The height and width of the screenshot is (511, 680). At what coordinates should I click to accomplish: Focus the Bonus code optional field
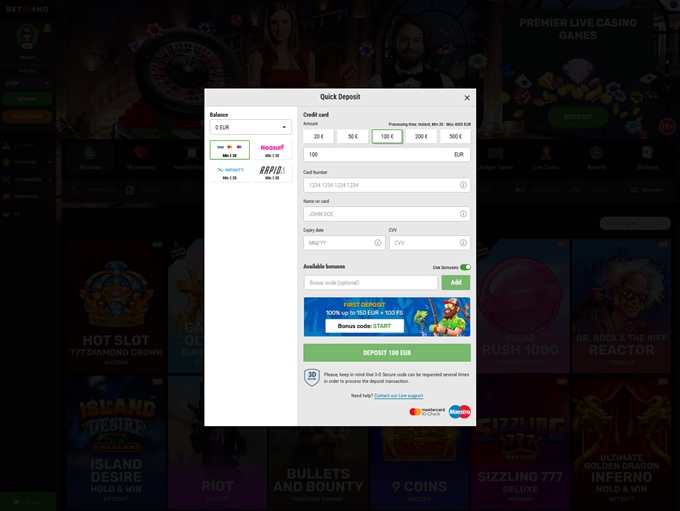[x=370, y=283]
